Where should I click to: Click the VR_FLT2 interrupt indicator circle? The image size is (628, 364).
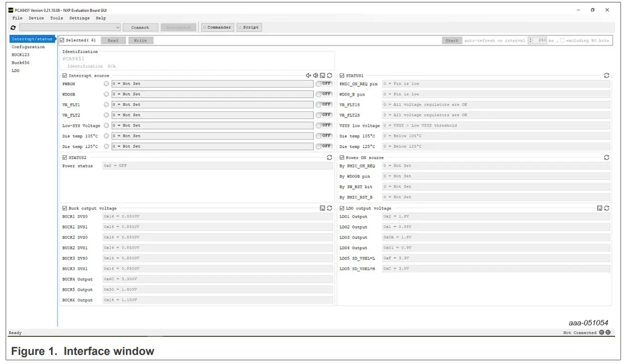pyautogui.click(x=106, y=115)
